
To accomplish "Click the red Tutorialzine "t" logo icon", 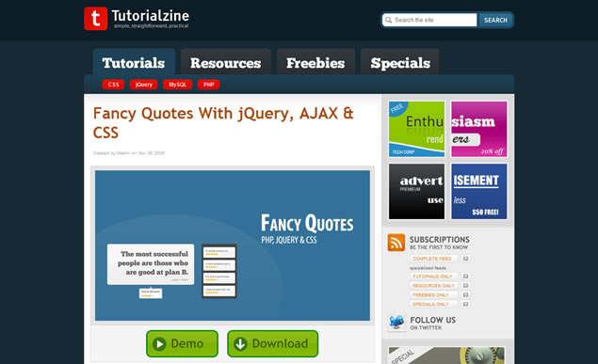I will coord(96,18).
